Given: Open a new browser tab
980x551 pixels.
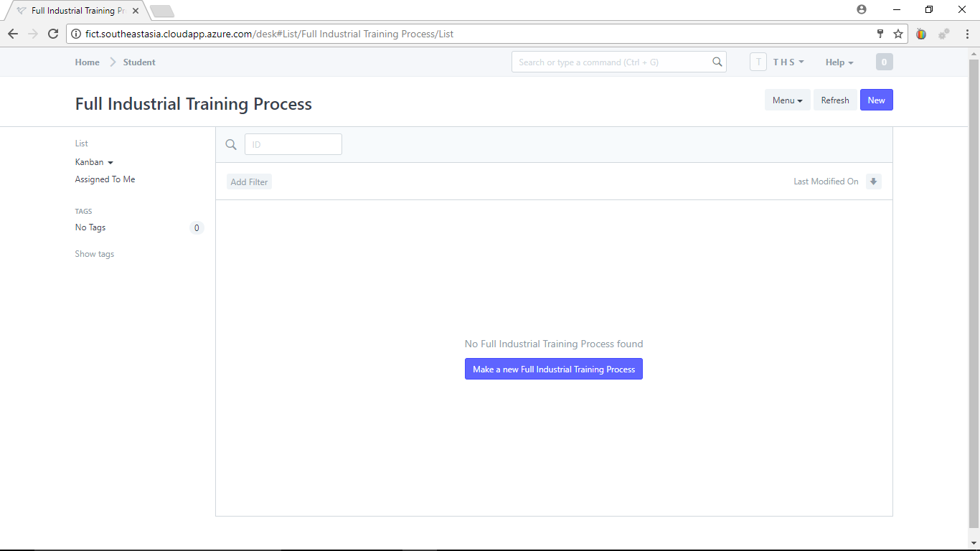Looking at the screenshot, I should point(162,11).
